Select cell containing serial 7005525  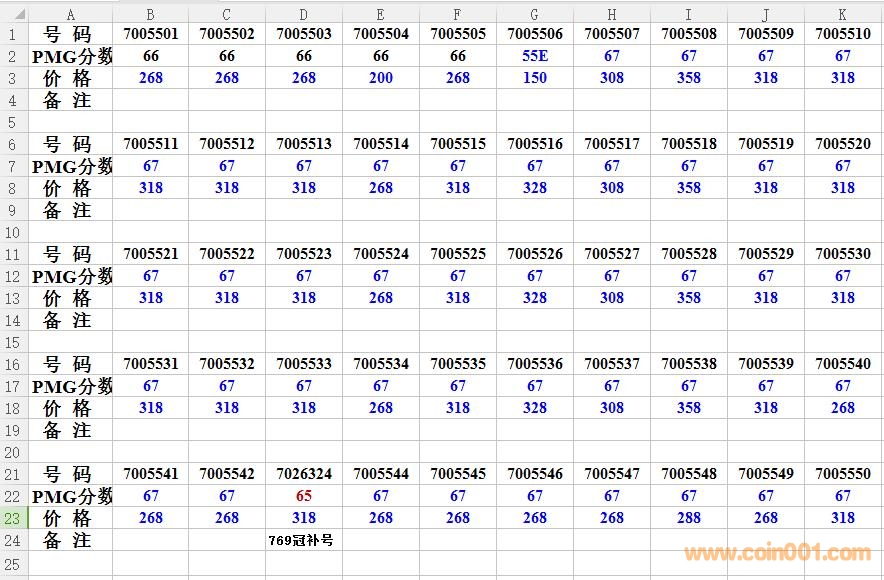coord(458,254)
